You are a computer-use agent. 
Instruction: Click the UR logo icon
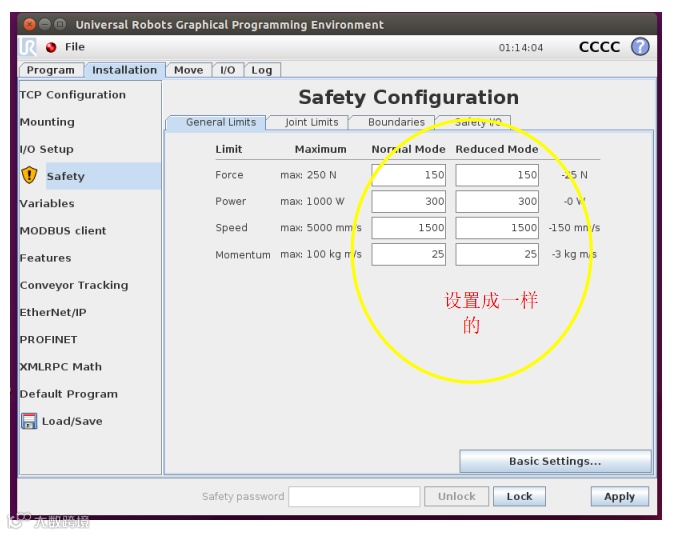point(28,47)
